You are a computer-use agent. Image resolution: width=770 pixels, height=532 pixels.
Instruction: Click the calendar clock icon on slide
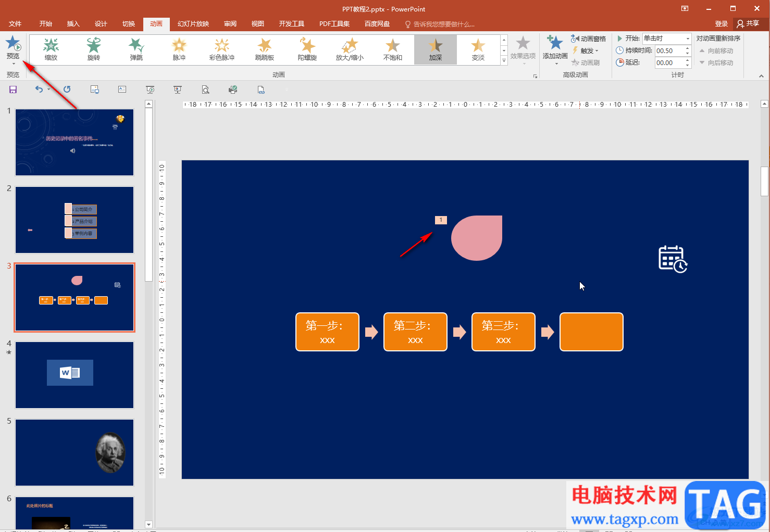pyautogui.click(x=673, y=259)
